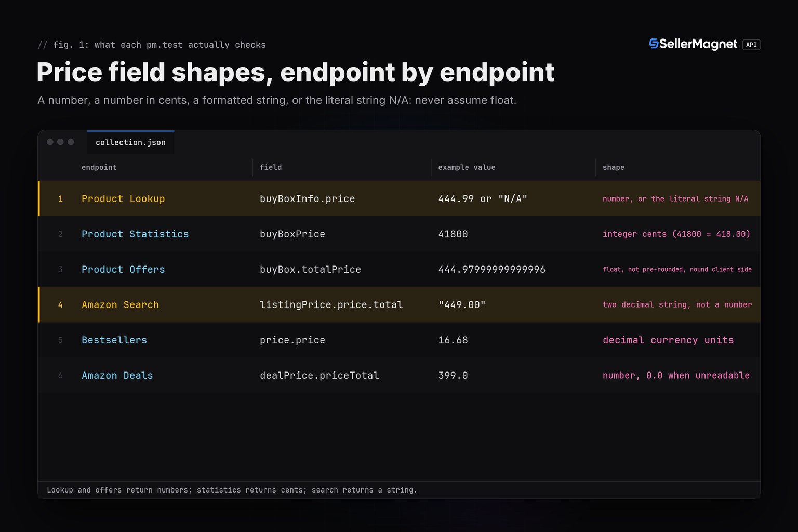The width and height of the screenshot is (798, 532).
Task: Click the buyBoxPrice field cell
Action: (292, 234)
